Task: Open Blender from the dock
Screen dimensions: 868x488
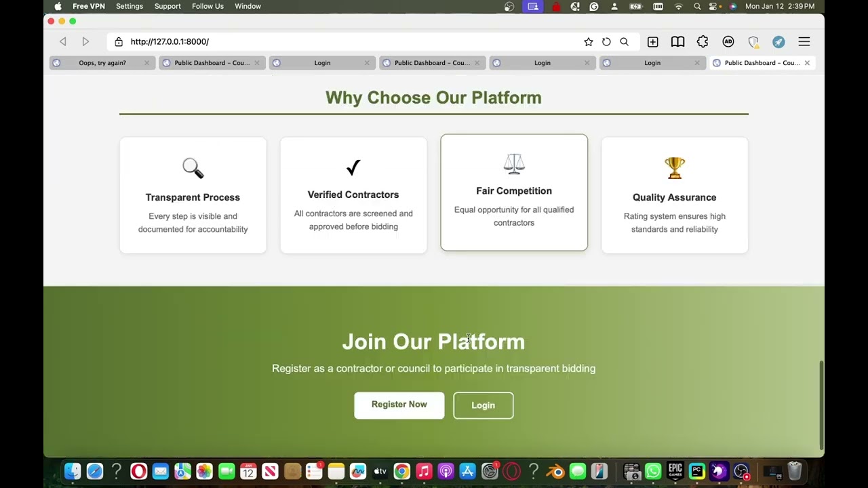Action: [x=556, y=471]
